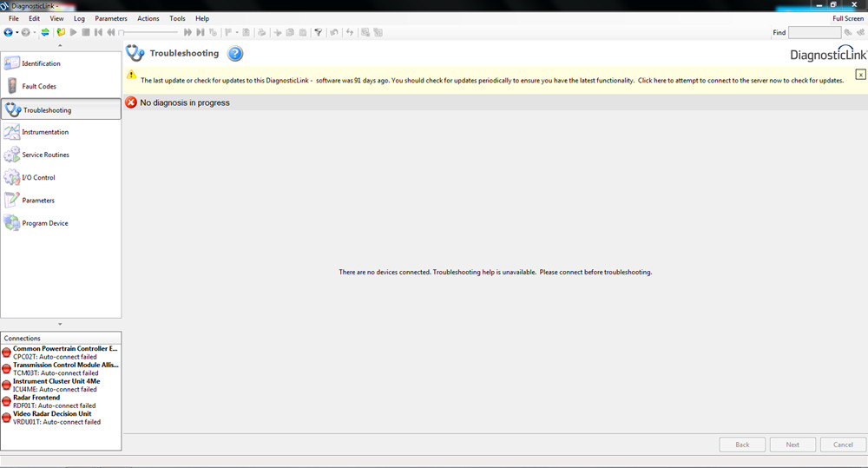The height and width of the screenshot is (468, 868).
Task: Click into the Find search field
Action: (814, 33)
